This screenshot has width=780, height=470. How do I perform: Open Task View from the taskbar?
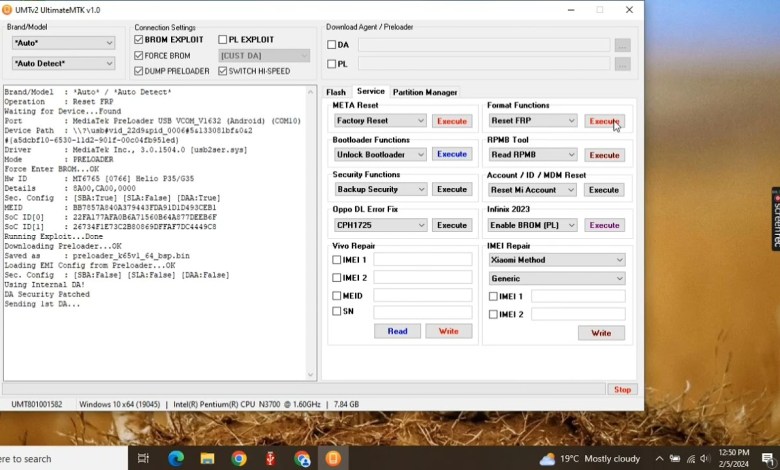click(x=143, y=459)
